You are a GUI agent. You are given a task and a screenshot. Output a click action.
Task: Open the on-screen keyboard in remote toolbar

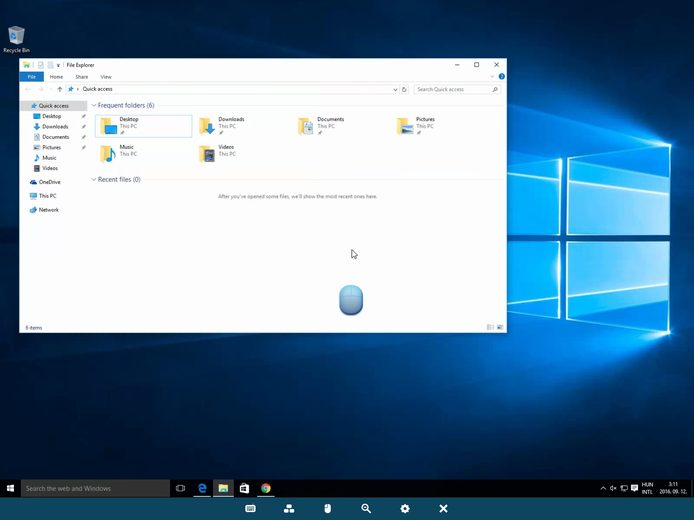[x=250, y=508]
